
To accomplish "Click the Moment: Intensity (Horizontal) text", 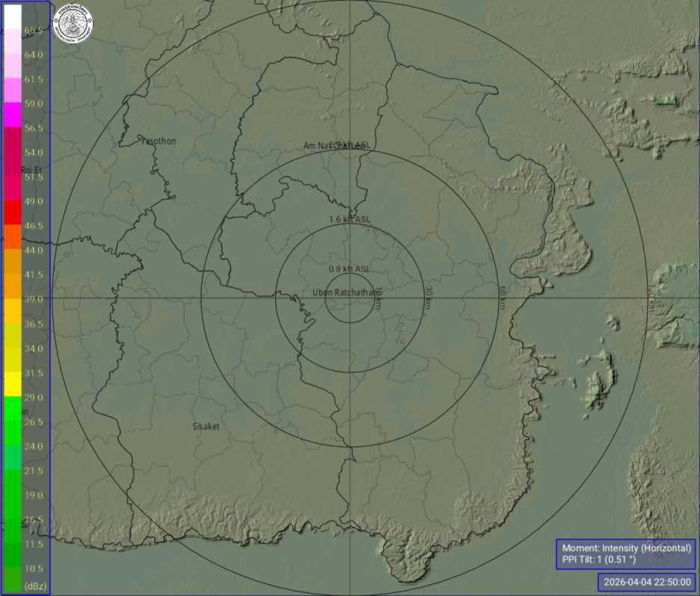I will point(626,548).
